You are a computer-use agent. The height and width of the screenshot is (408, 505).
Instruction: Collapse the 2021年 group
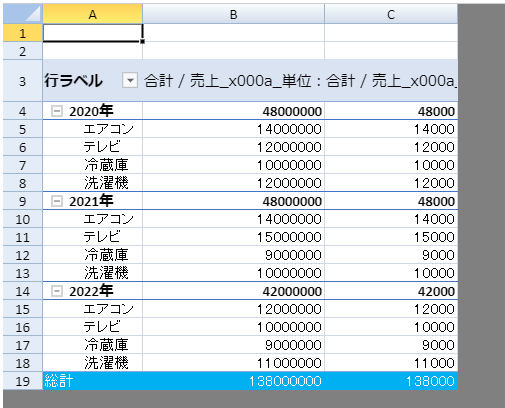click(x=57, y=201)
